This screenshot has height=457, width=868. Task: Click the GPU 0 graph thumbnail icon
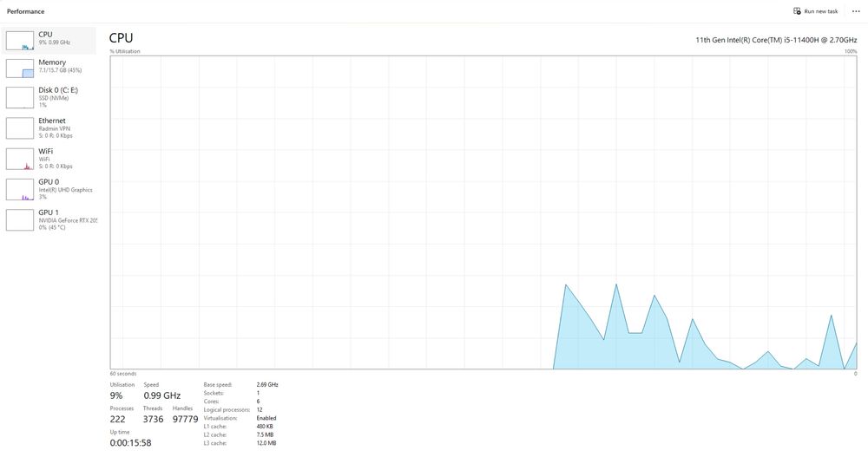click(x=20, y=189)
